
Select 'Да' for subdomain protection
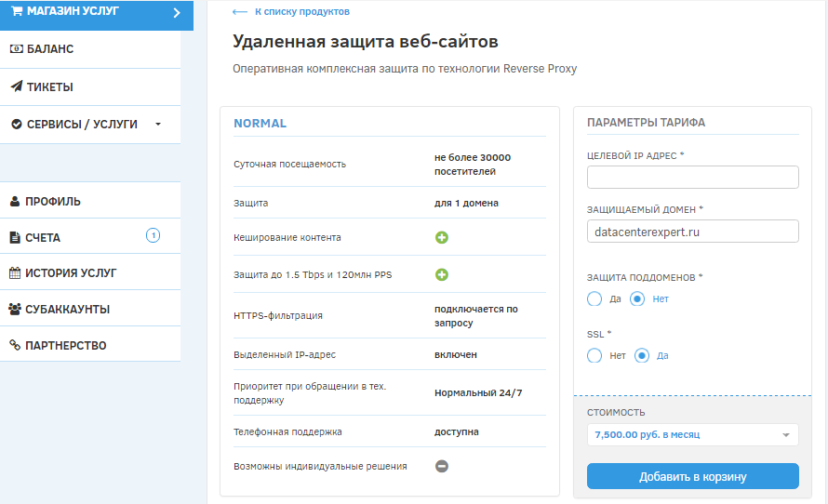point(595,299)
